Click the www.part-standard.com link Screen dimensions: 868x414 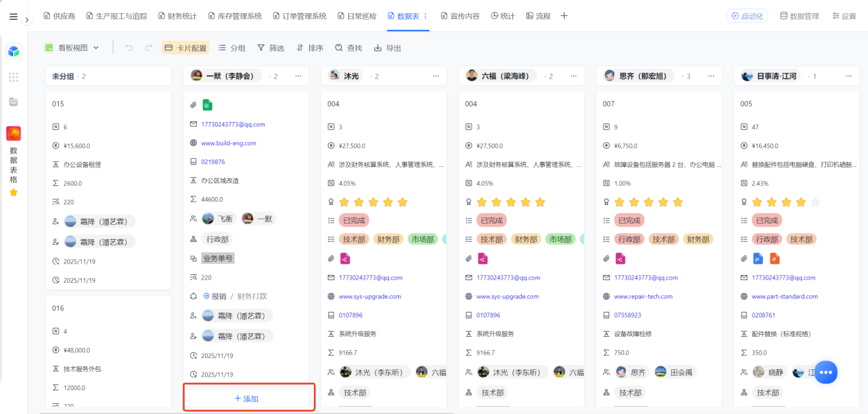click(785, 297)
